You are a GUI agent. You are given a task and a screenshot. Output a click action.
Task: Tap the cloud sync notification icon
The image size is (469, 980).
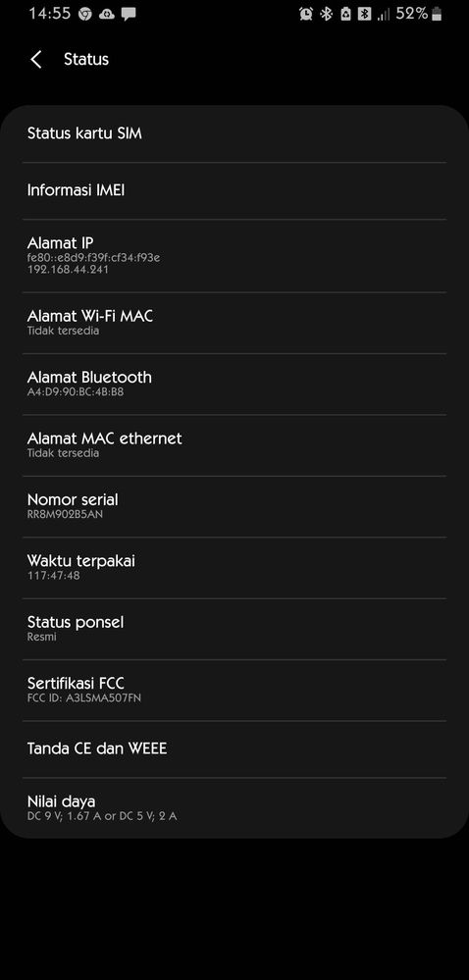tap(107, 14)
